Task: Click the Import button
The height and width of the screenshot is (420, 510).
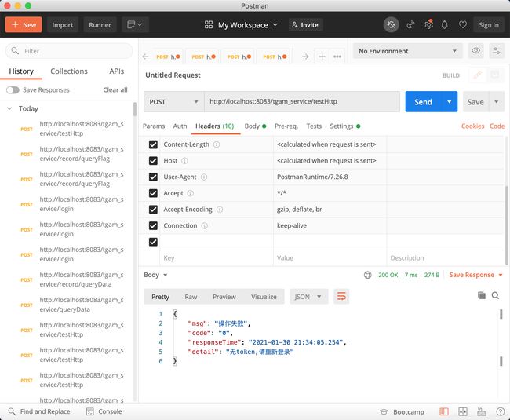Action: point(63,24)
